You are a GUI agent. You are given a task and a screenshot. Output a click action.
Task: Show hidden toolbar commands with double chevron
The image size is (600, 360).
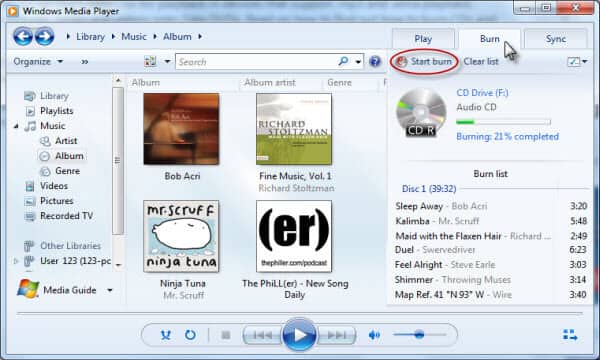[x=85, y=61]
